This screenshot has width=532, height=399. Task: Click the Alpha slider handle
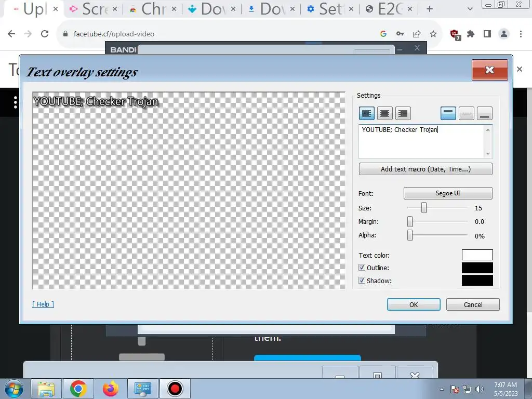coord(410,235)
